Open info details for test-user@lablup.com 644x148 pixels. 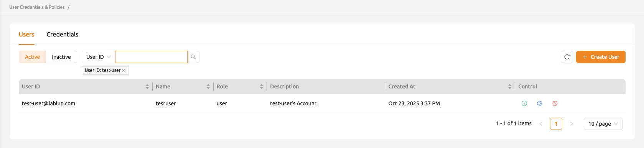click(x=524, y=103)
